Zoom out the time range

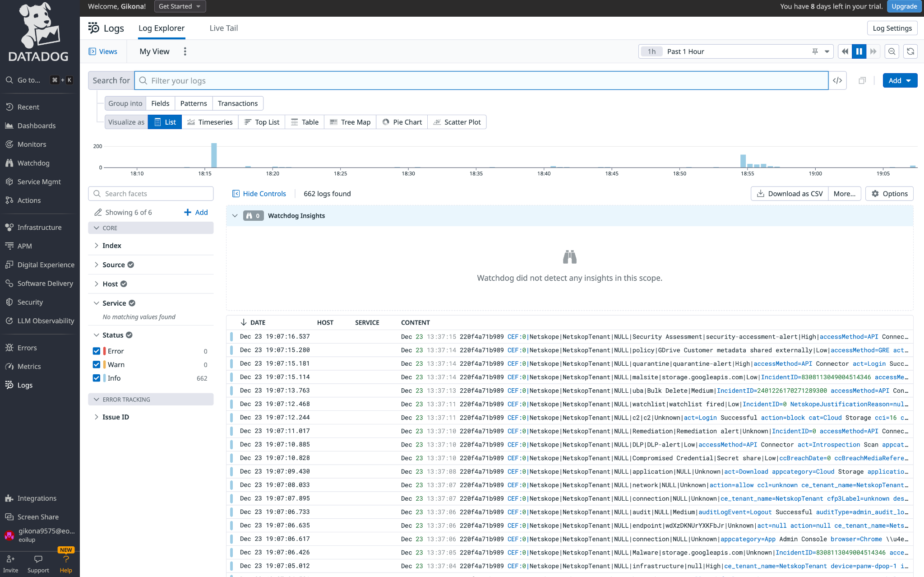[892, 51]
